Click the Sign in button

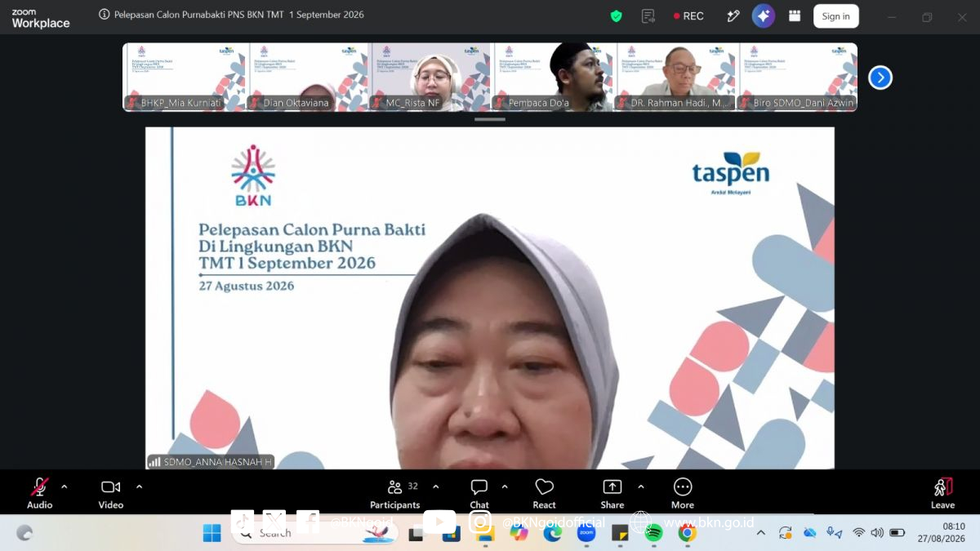coord(835,16)
